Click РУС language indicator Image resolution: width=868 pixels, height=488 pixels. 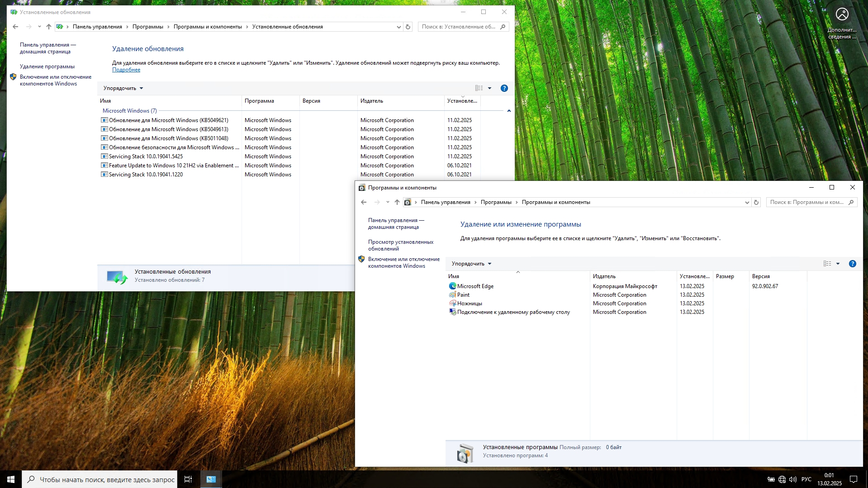806,479
